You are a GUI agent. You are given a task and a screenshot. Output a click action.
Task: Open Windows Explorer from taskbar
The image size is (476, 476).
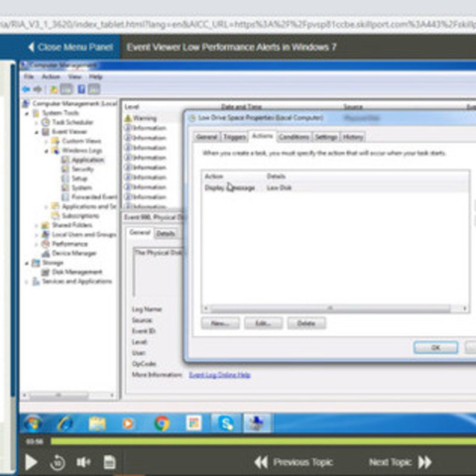point(97,423)
